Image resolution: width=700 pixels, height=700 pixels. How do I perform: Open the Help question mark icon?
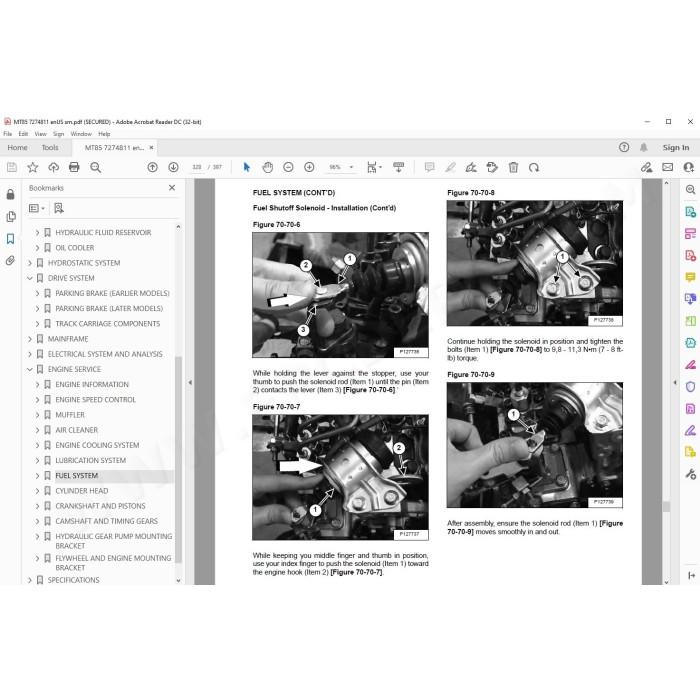tap(624, 147)
